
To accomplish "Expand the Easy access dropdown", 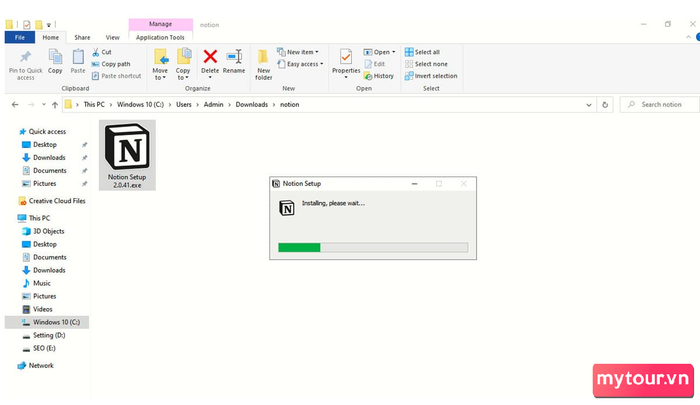I will [x=300, y=64].
